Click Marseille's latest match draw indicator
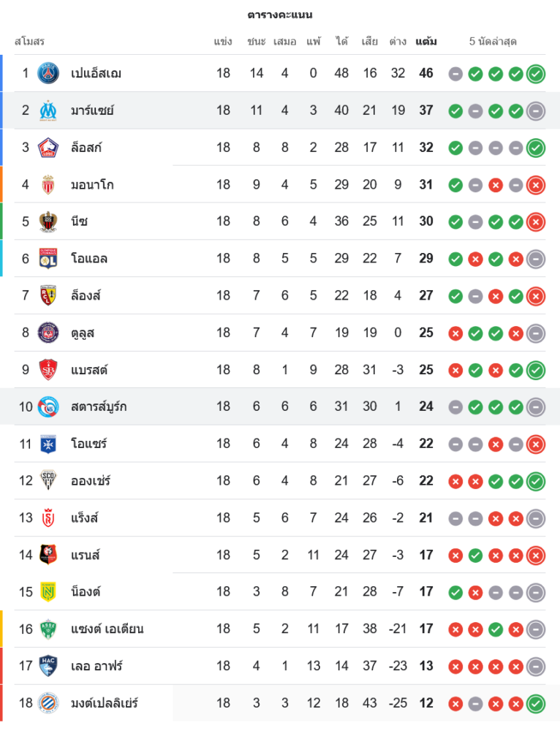This screenshot has width=560, height=731. pos(536,111)
